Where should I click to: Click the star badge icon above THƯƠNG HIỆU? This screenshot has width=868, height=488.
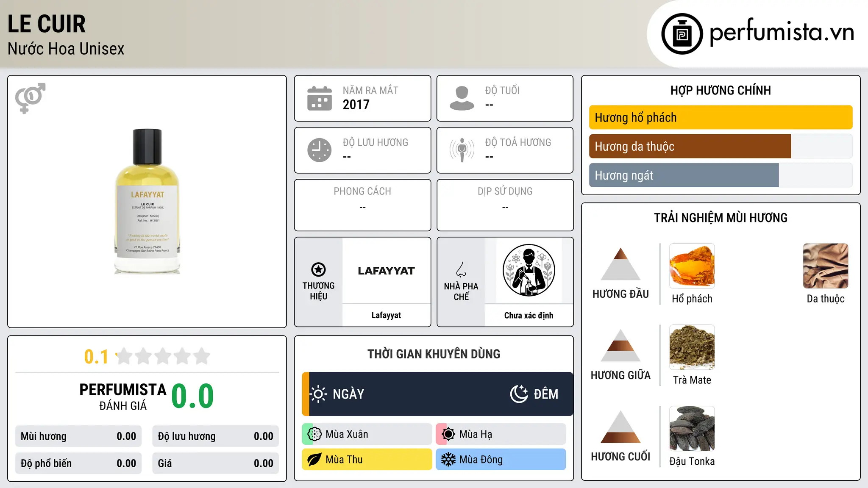318,269
